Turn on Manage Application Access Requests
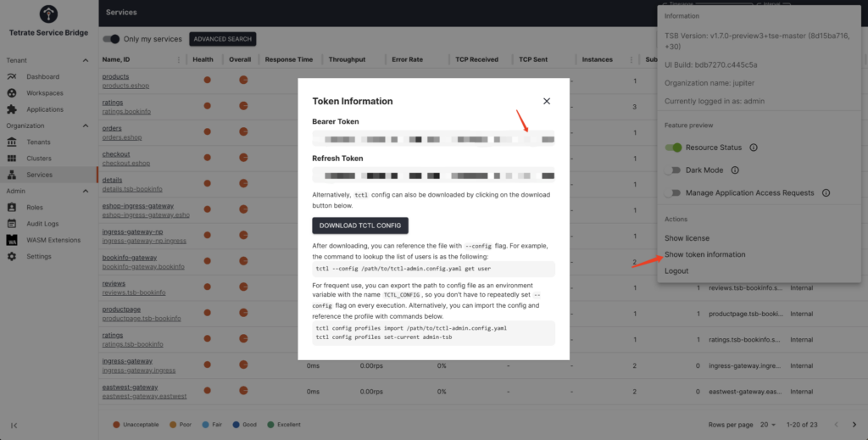 coord(674,193)
